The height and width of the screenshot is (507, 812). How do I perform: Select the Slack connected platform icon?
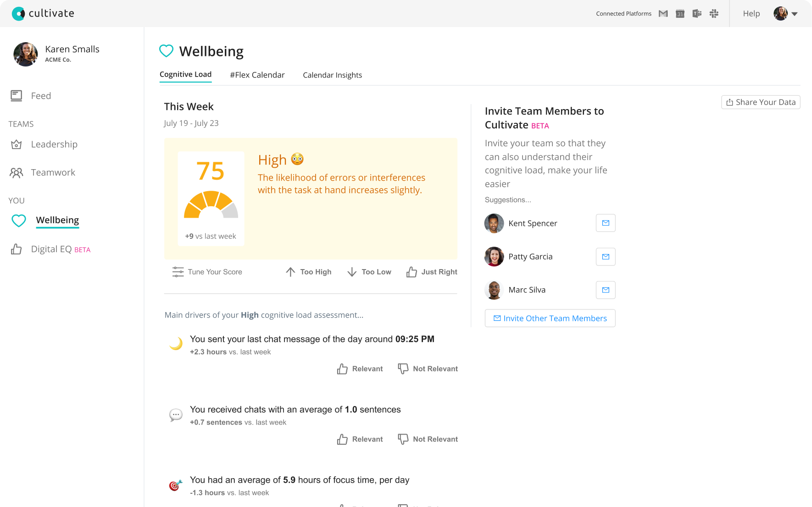point(714,13)
